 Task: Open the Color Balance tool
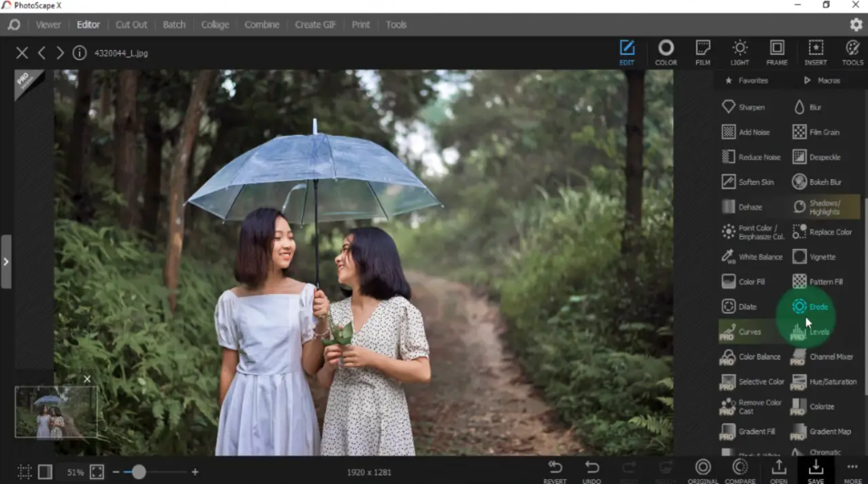tap(750, 356)
